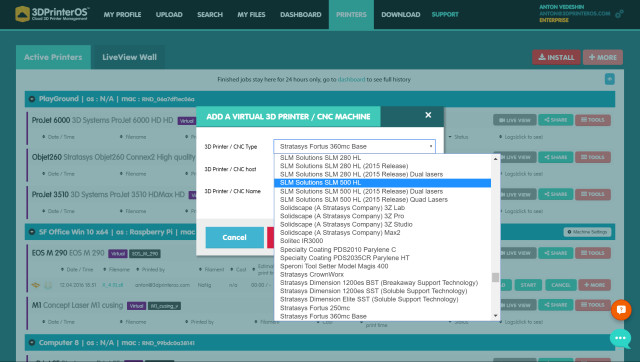The width and height of the screenshot is (640, 362).
Task: Choose highlighted SLM Solutions SLM 500 HL
Action: 382,183
